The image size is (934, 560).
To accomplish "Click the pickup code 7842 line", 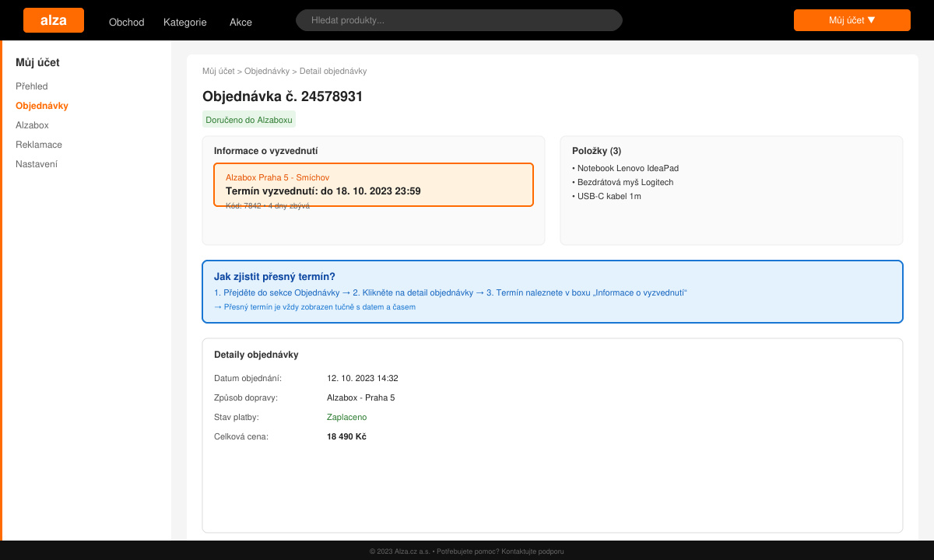I will 268,206.
